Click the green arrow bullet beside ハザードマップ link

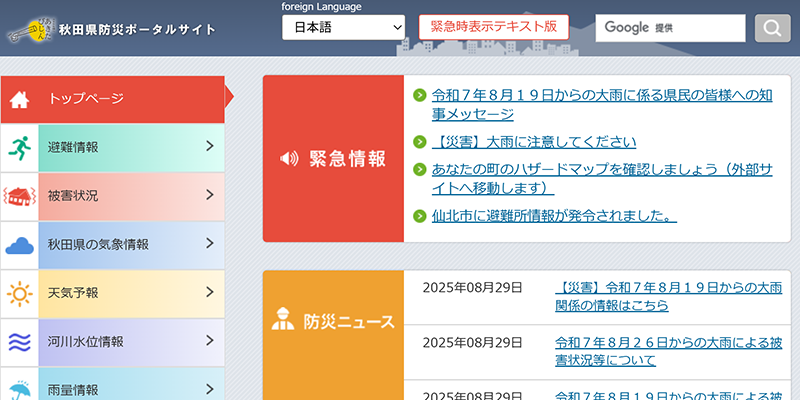click(419, 169)
